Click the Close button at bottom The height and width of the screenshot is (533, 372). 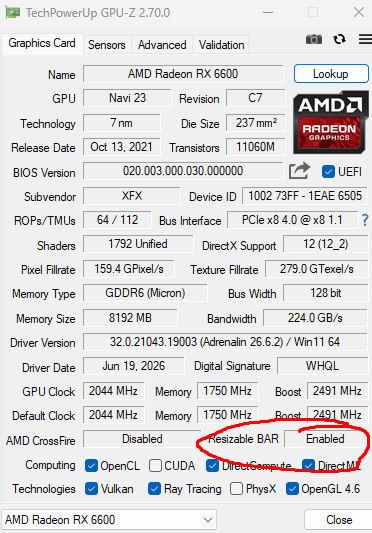pyautogui.click(x=339, y=520)
